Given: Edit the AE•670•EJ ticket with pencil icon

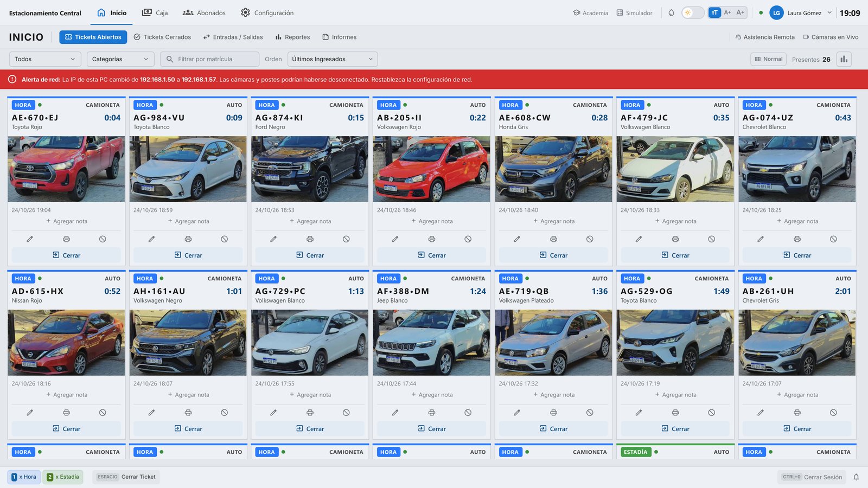Looking at the screenshot, I should point(30,239).
